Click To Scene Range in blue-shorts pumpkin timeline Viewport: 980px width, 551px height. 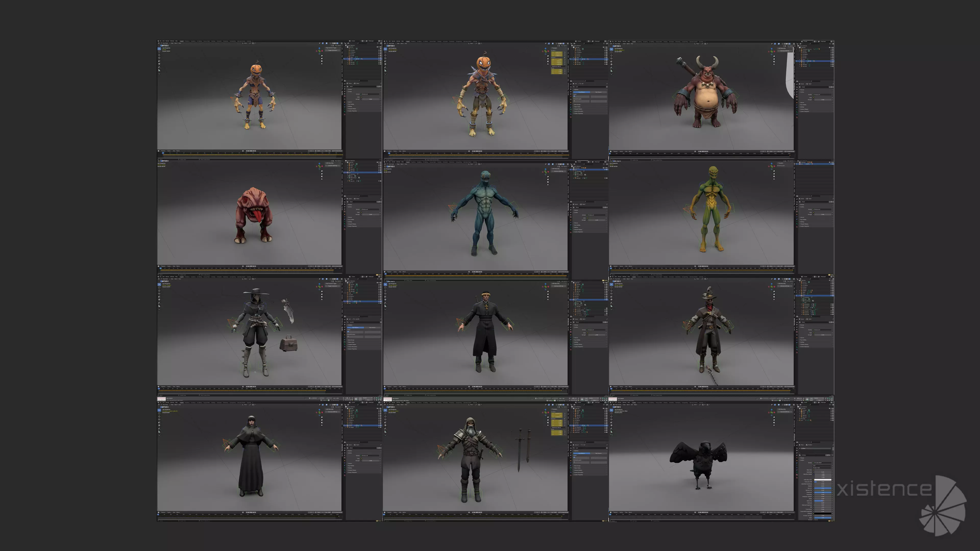pyautogui.click(x=337, y=151)
